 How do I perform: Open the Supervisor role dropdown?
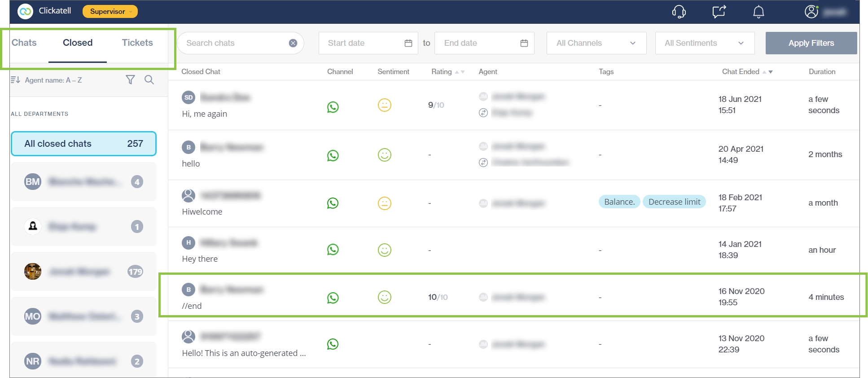point(110,12)
